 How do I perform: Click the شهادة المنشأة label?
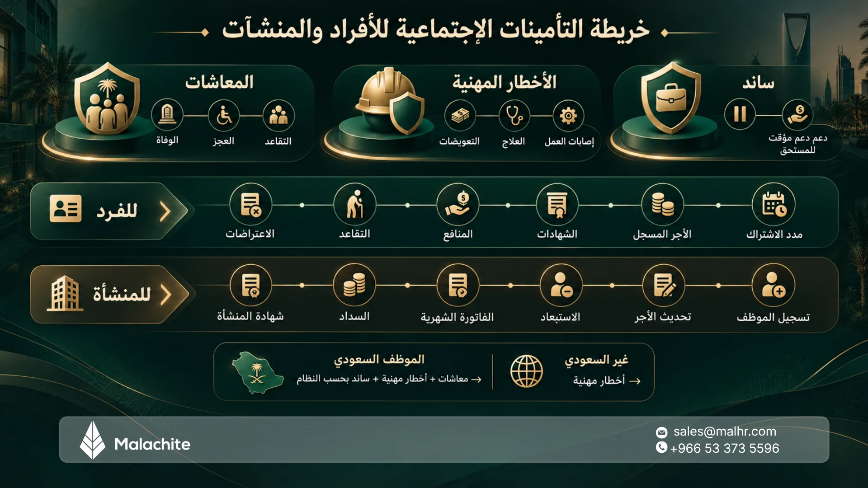pyautogui.click(x=250, y=316)
